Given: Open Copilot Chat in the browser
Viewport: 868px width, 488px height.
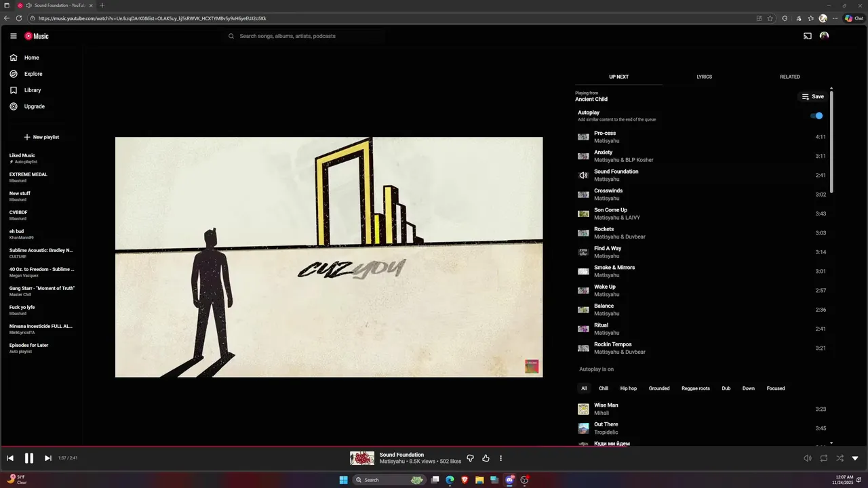Looking at the screenshot, I should pos(854,18).
